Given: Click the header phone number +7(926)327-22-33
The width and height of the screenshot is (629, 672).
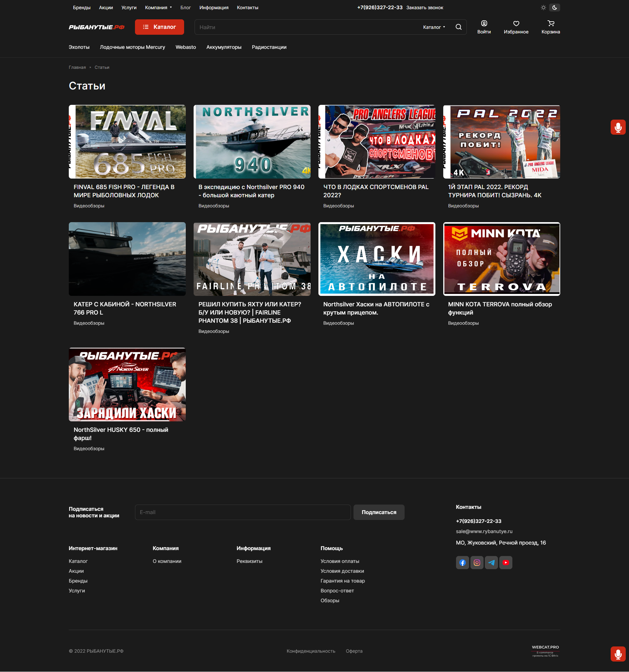Looking at the screenshot, I should point(380,8).
